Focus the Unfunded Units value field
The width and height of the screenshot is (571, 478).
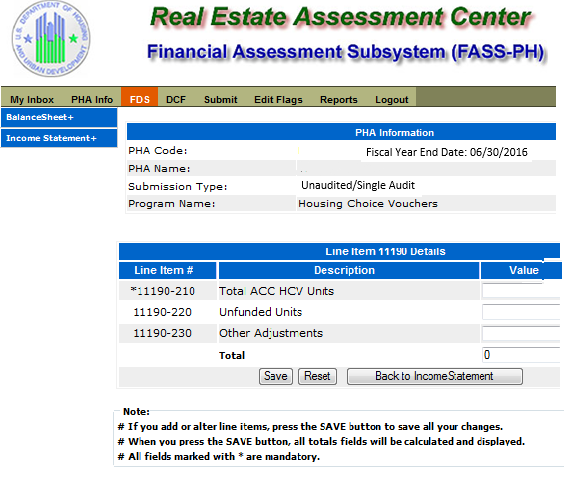click(x=521, y=312)
